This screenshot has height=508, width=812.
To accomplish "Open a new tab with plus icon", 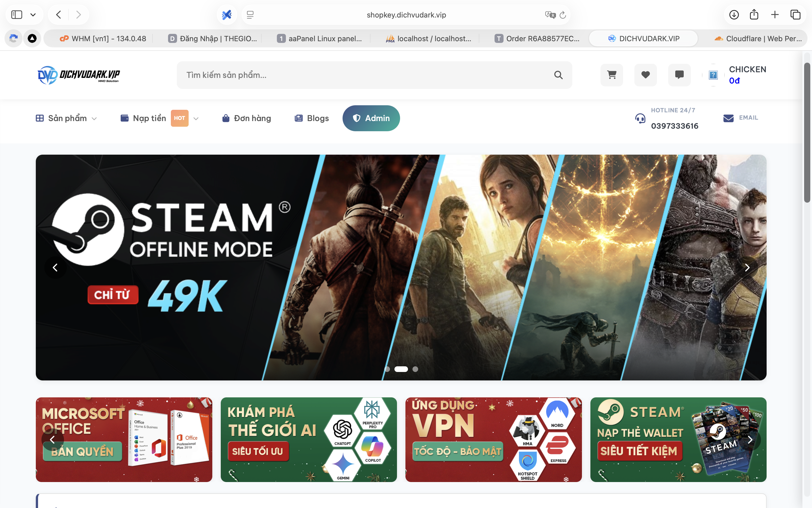I will (x=775, y=15).
